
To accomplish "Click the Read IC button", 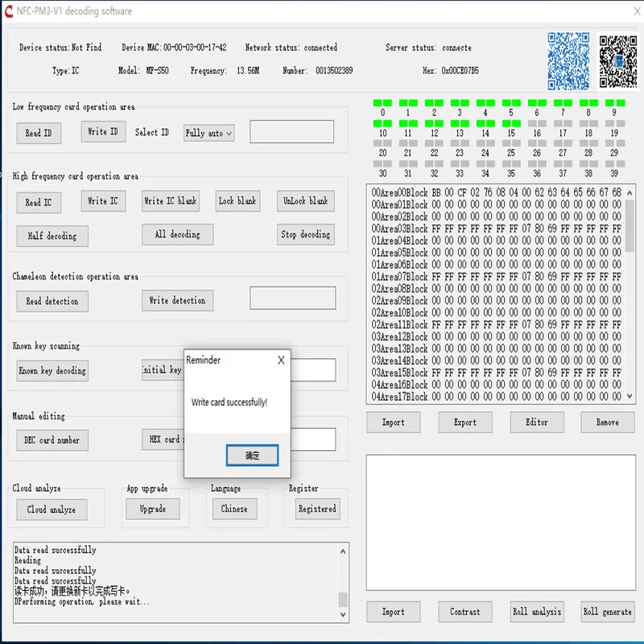I will tap(39, 203).
